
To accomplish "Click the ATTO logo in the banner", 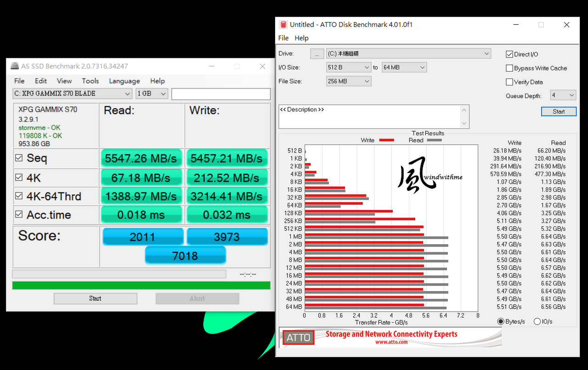I will click(x=299, y=338).
